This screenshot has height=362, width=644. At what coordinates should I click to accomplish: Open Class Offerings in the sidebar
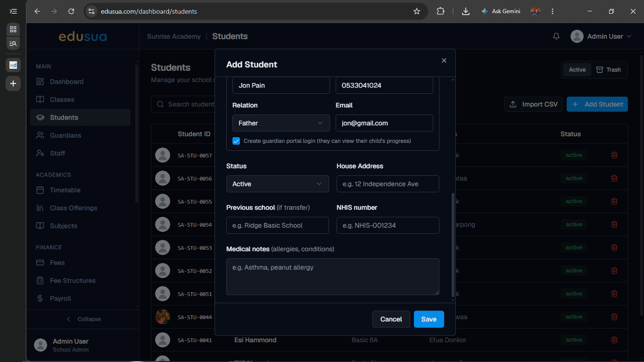[x=80, y=208]
